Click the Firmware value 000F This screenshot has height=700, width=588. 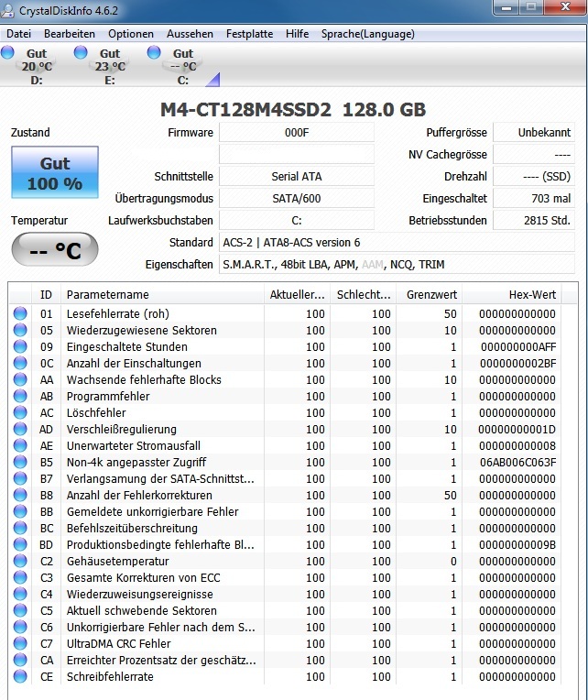tap(297, 133)
